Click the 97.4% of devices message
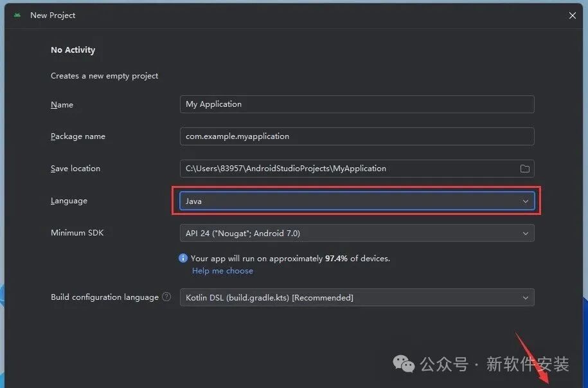This screenshot has height=388, width=588. (x=290, y=259)
